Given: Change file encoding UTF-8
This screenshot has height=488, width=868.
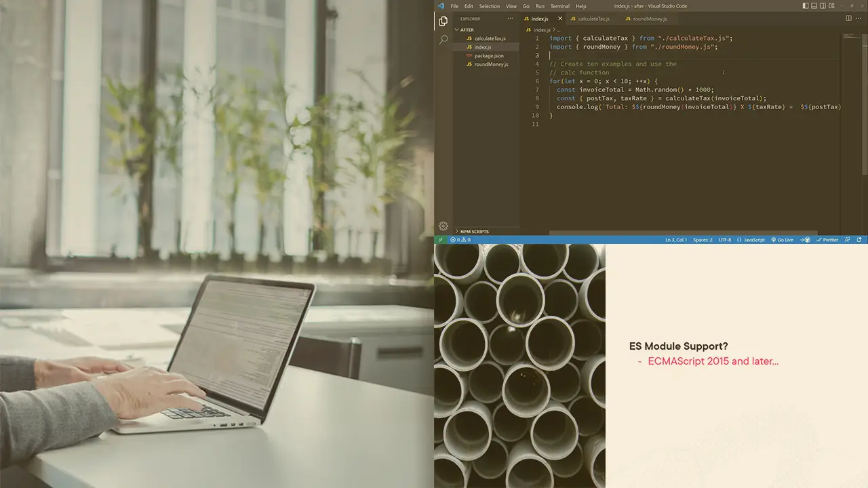Looking at the screenshot, I should tap(725, 240).
